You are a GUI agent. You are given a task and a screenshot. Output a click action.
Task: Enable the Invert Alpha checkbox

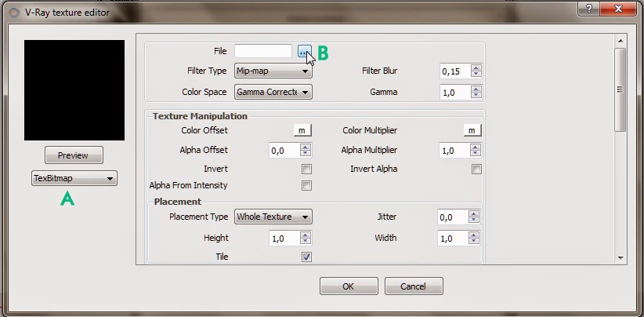[476, 169]
